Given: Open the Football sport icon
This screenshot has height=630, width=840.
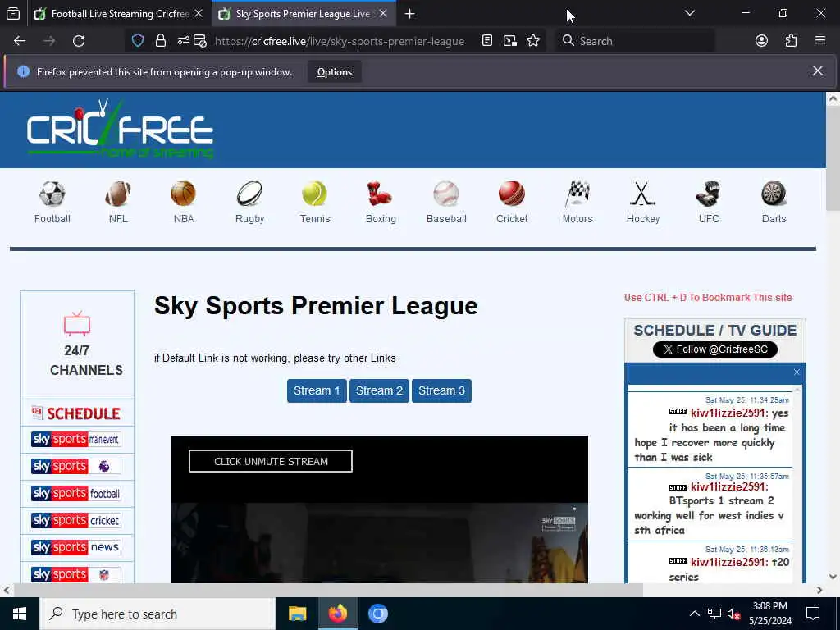Looking at the screenshot, I should point(52,194).
